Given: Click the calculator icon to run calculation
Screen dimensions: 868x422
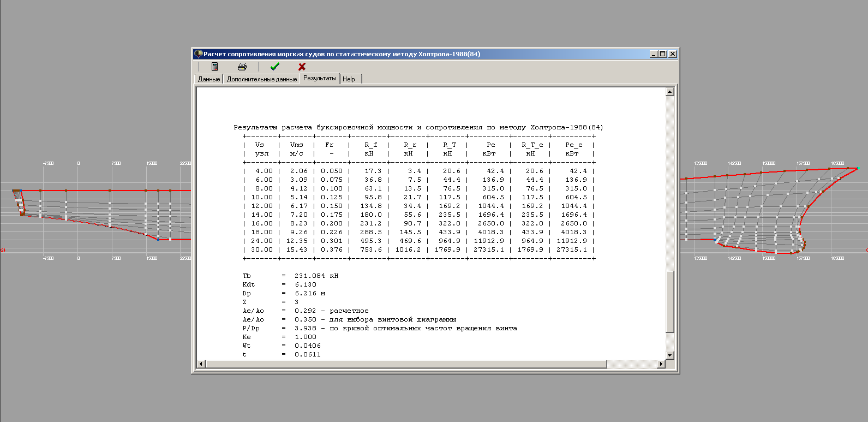Looking at the screenshot, I should (214, 67).
